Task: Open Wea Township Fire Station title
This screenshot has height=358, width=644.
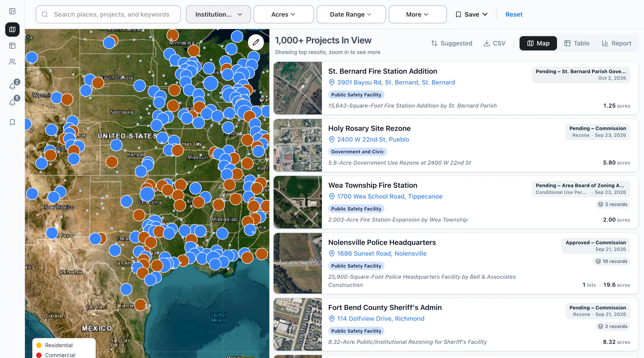Action: 372,185
